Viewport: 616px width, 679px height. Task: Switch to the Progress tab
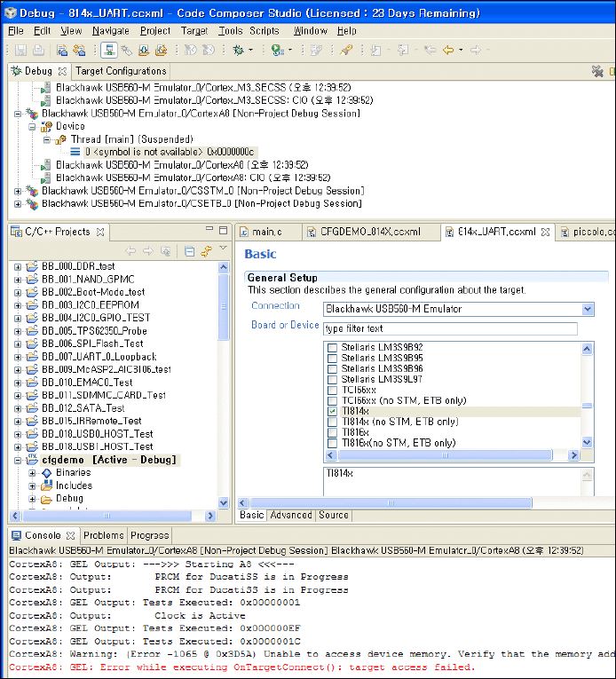click(149, 536)
